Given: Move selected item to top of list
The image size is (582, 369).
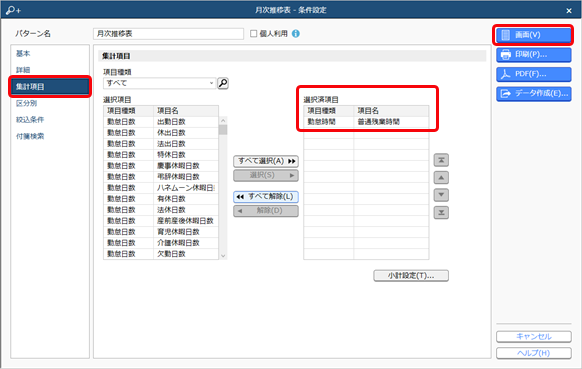Looking at the screenshot, I should 441,160.
